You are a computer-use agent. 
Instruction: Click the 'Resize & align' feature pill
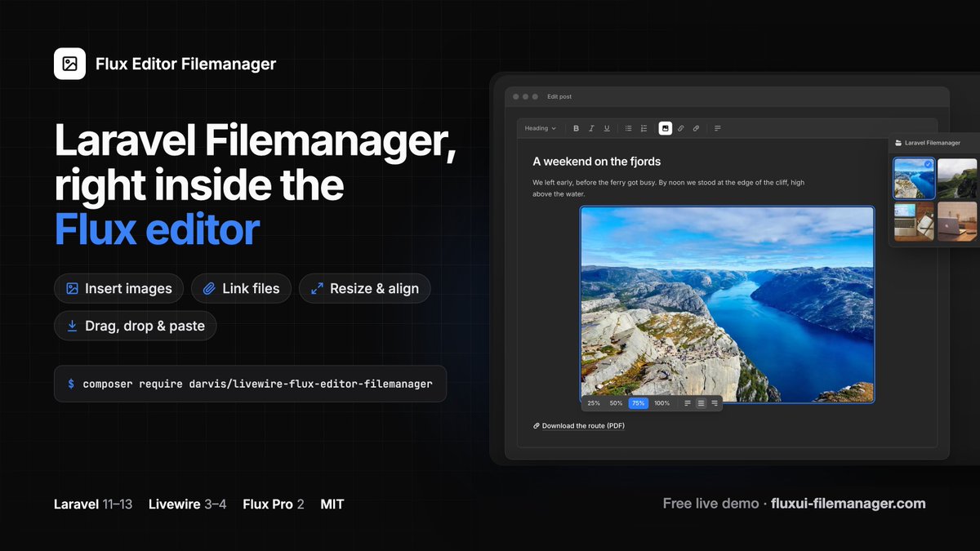click(x=364, y=288)
